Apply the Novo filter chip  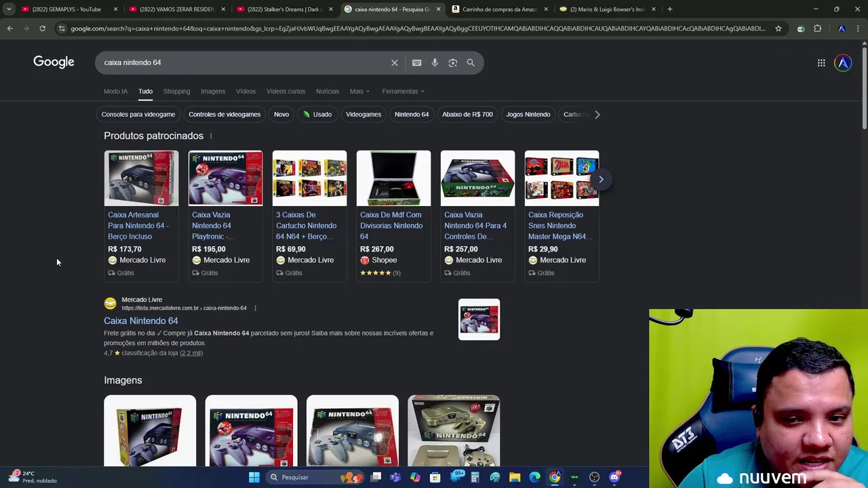(x=281, y=115)
